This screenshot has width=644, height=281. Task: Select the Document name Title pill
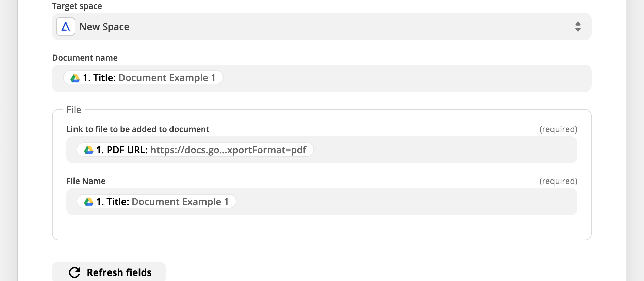[143, 78]
